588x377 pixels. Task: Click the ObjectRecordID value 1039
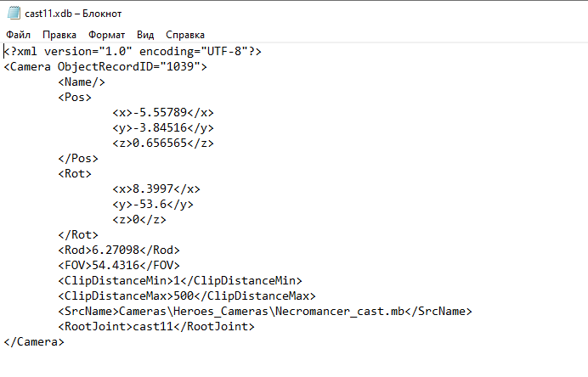pyautogui.click(x=180, y=67)
